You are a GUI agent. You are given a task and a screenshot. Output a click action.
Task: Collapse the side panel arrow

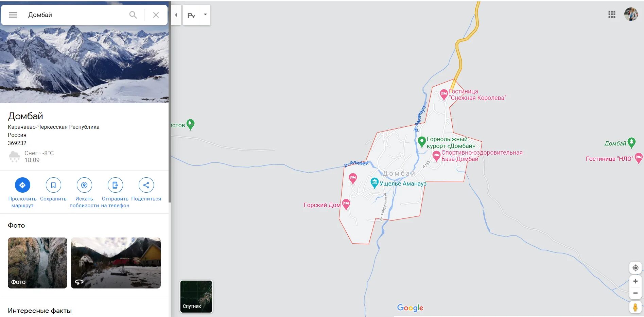tap(176, 15)
